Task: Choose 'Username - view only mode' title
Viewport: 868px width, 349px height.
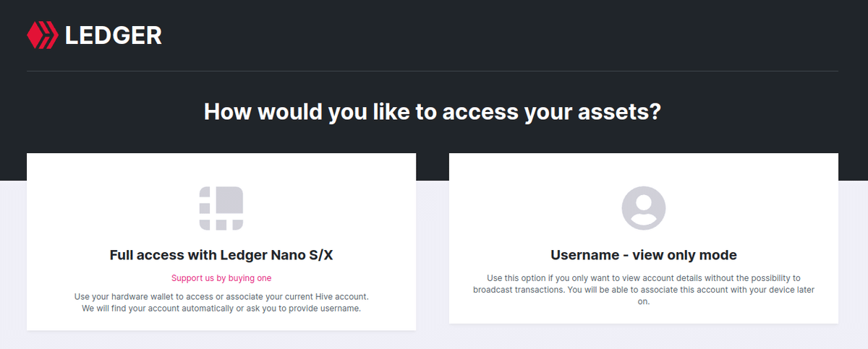Action: click(x=644, y=255)
